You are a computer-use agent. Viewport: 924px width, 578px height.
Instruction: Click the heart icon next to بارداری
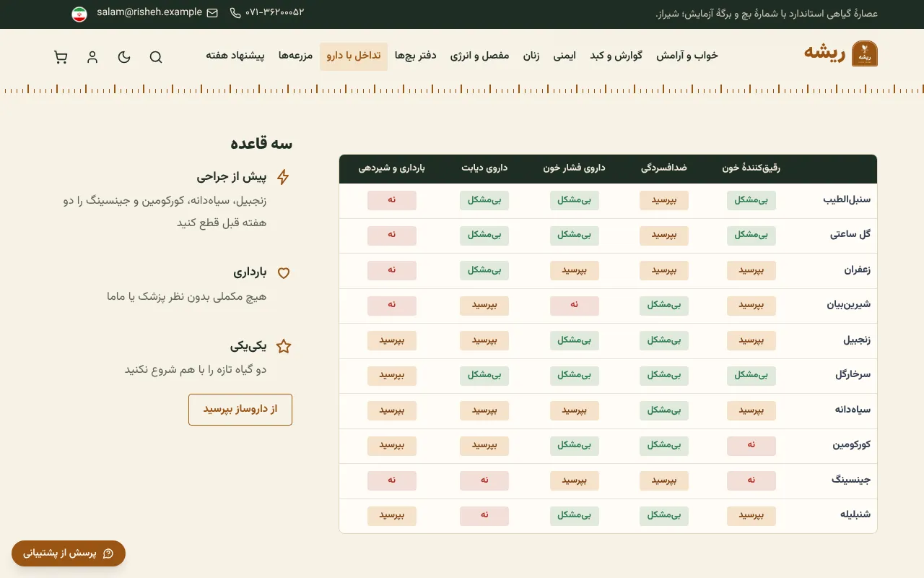click(x=284, y=273)
